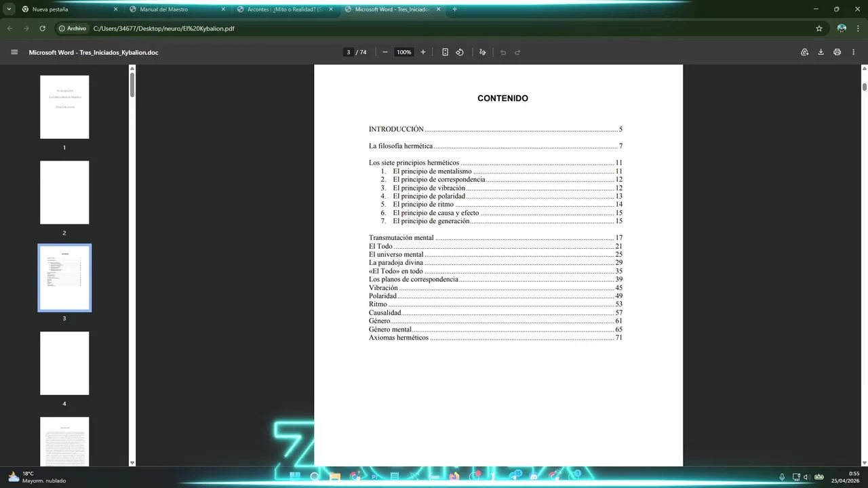
Task: Select the highlighted page 3 thumbnail
Action: tap(64, 278)
